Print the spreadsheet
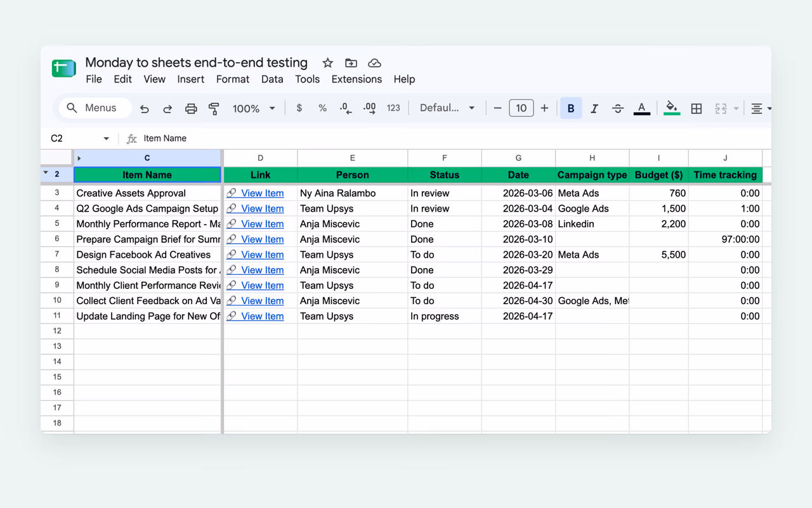The height and width of the screenshot is (508, 812). tap(191, 109)
